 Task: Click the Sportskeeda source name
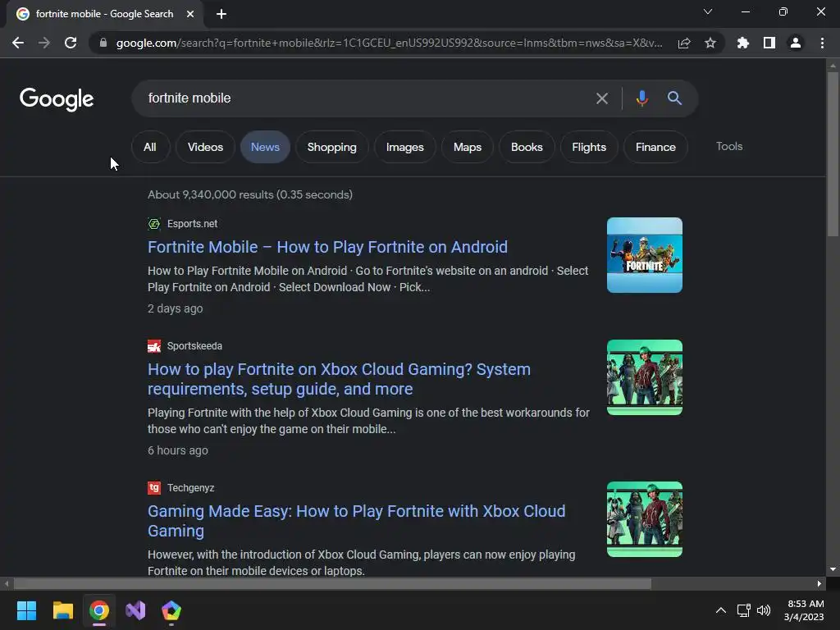(x=194, y=346)
